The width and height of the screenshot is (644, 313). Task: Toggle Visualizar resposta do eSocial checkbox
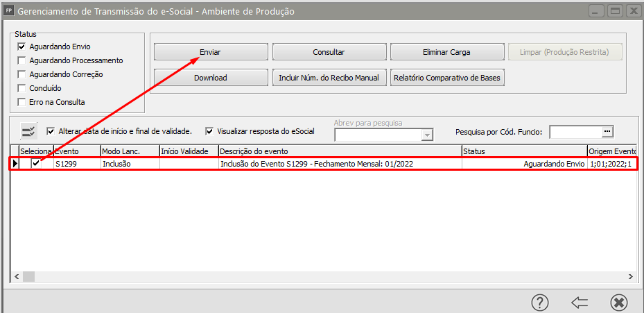[x=209, y=130]
